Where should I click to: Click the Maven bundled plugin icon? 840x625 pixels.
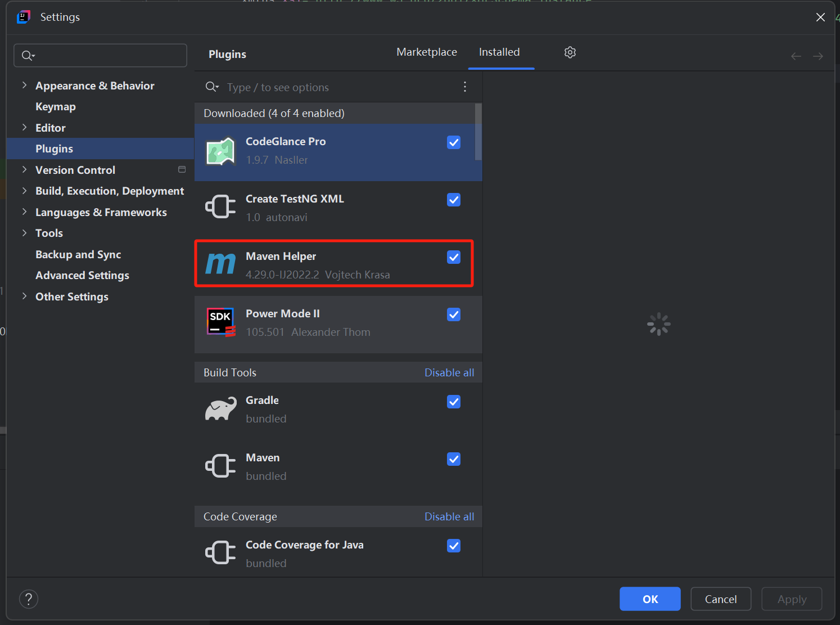[220, 466]
